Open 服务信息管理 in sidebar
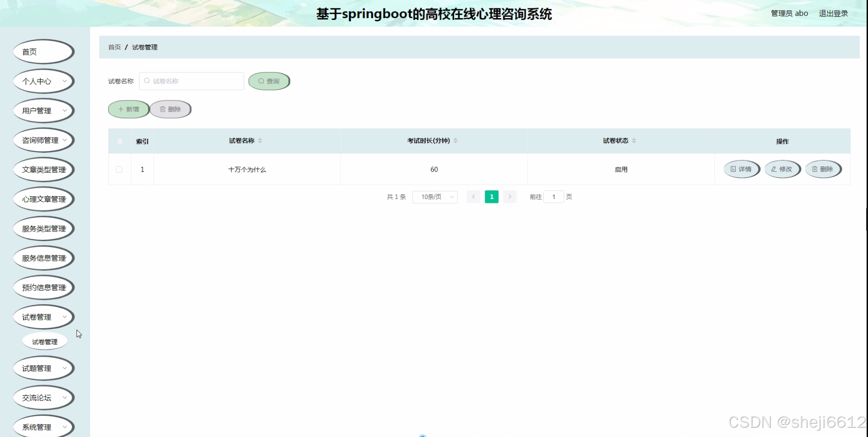This screenshot has width=868, height=437. [x=43, y=258]
